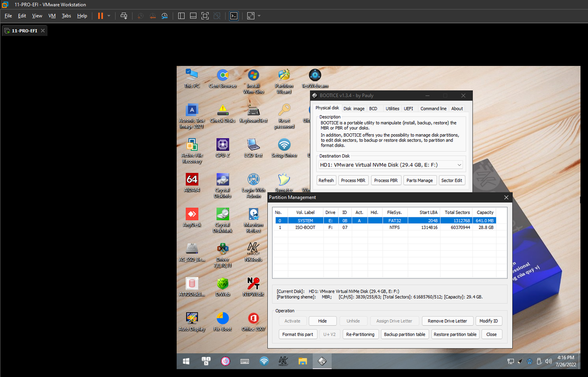Viewport: 588px width, 377px height.
Task: Open Reset password key icon
Action: click(x=284, y=116)
